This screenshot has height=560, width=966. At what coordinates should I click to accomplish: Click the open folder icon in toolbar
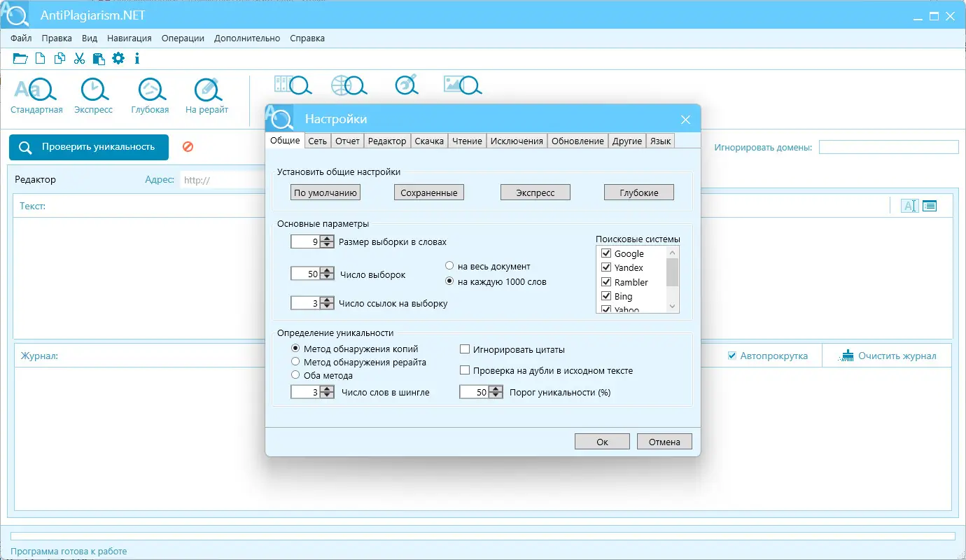[20, 58]
